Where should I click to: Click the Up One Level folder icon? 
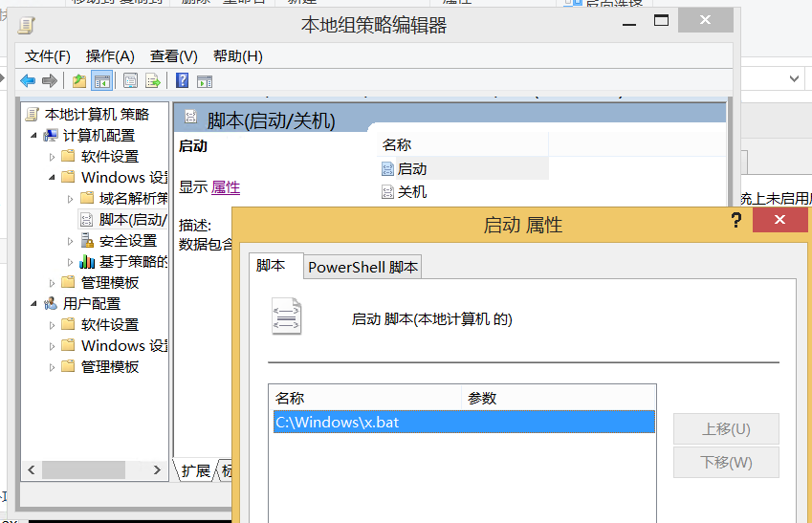click(79, 81)
